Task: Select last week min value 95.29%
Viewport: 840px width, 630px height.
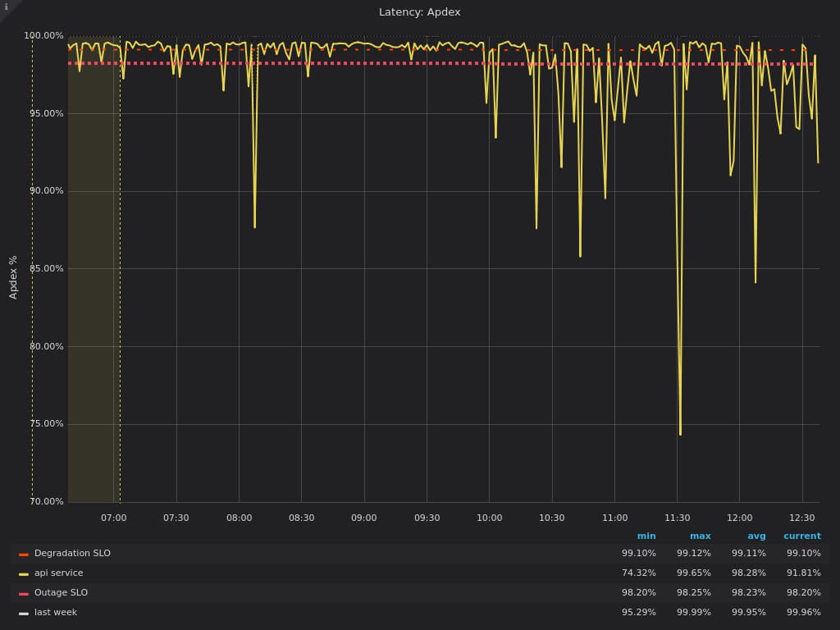Action: pos(638,612)
